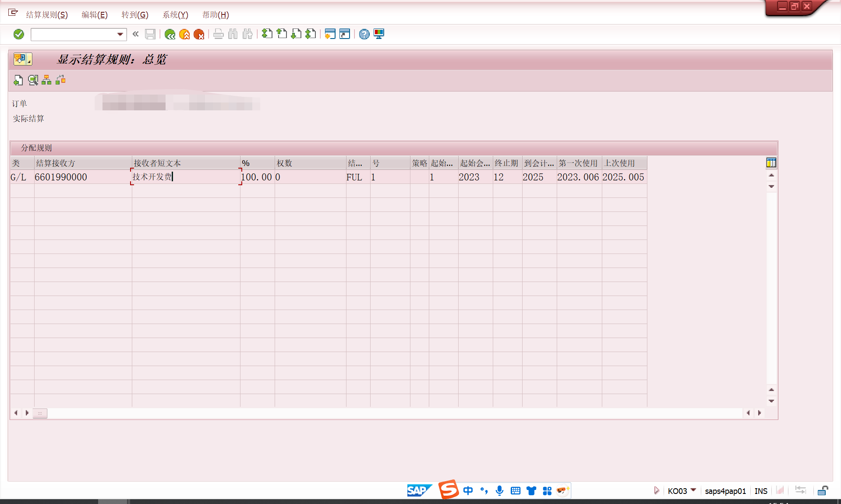This screenshot has height=504, width=841.
Task: Open the soft keyboard icon in IME bar
Action: click(x=516, y=490)
